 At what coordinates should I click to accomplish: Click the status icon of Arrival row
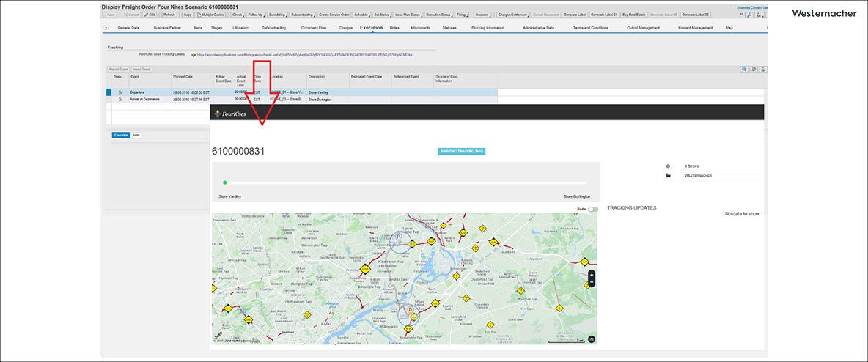120,99
